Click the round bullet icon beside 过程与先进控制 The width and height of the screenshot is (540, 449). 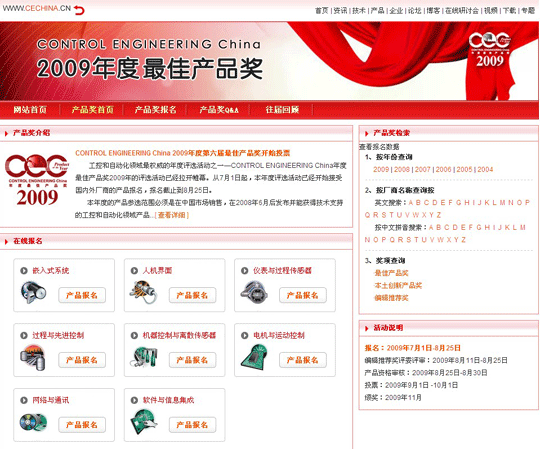pyautogui.click(x=24, y=335)
